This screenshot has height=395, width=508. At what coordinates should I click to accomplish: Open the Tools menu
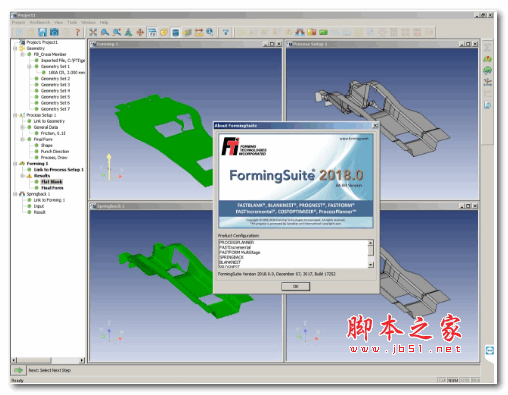pos(72,22)
